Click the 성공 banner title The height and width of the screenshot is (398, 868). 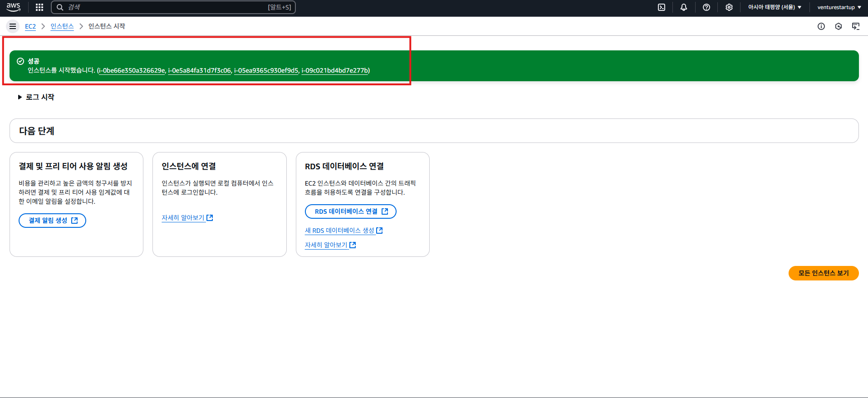click(34, 61)
